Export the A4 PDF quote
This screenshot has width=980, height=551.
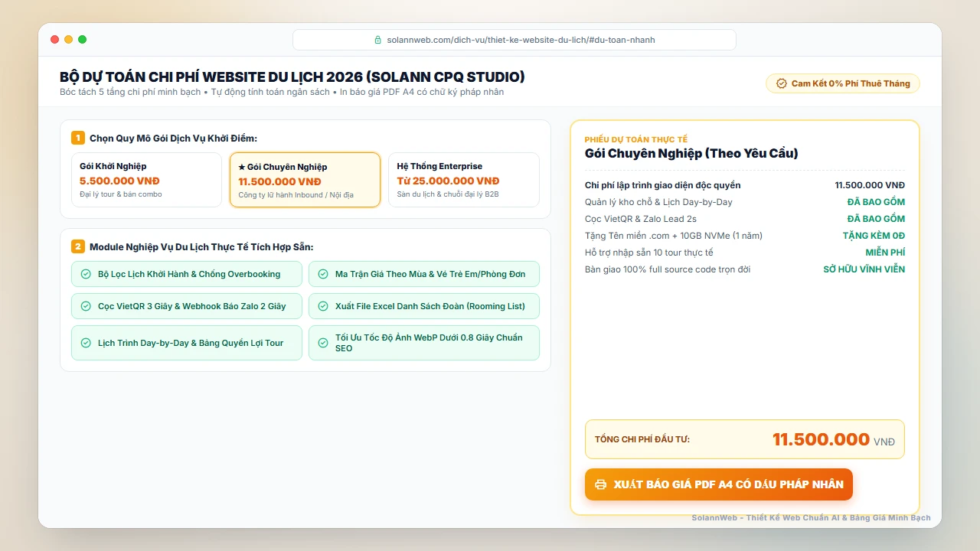coord(719,484)
